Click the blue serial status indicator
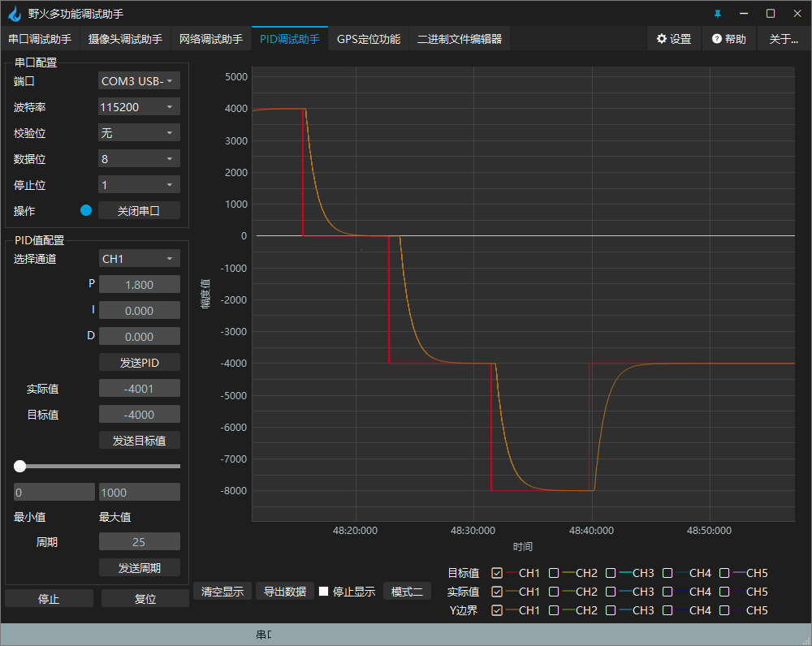 click(86, 211)
